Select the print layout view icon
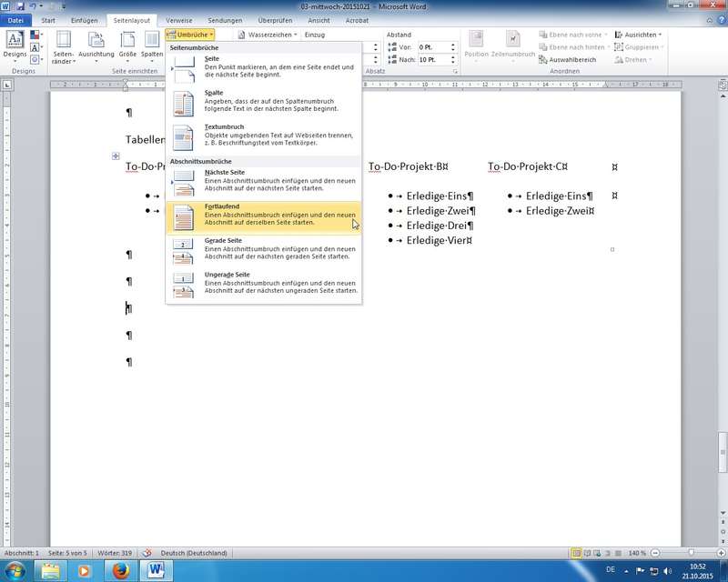This screenshot has height=582, width=728. point(576,553)
